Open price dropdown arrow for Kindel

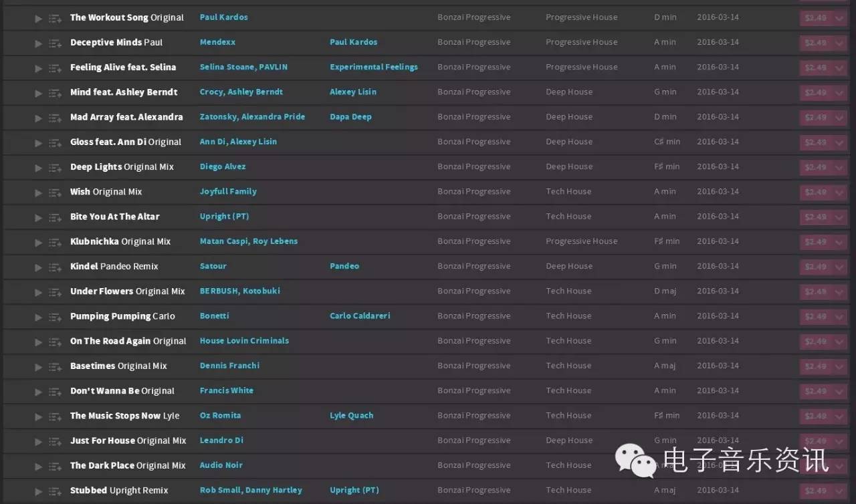point(839,267)
